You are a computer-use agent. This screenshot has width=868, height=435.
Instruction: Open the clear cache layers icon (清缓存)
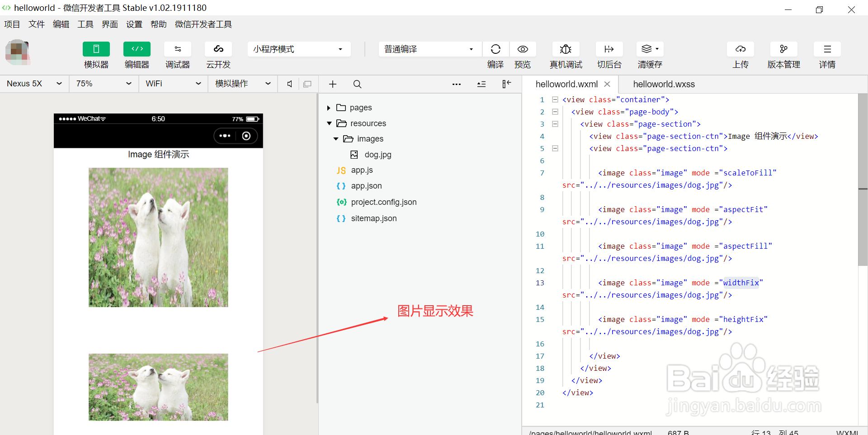[x=650, y=49]
